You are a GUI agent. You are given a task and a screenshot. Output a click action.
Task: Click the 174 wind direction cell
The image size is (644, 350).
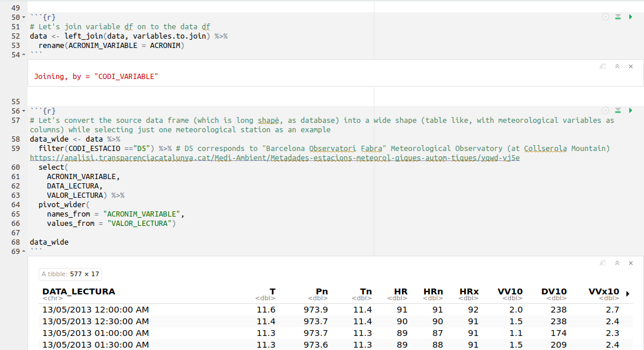tap(558, 333)
